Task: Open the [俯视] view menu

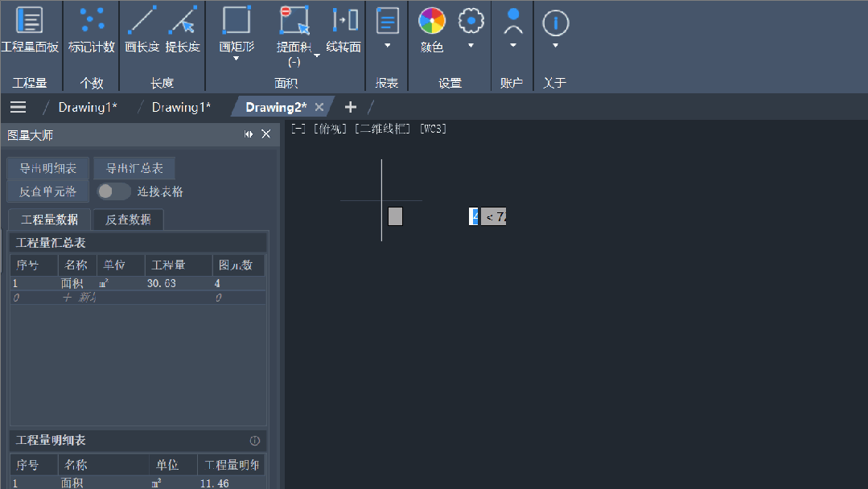Action: [x=331, y=129]
